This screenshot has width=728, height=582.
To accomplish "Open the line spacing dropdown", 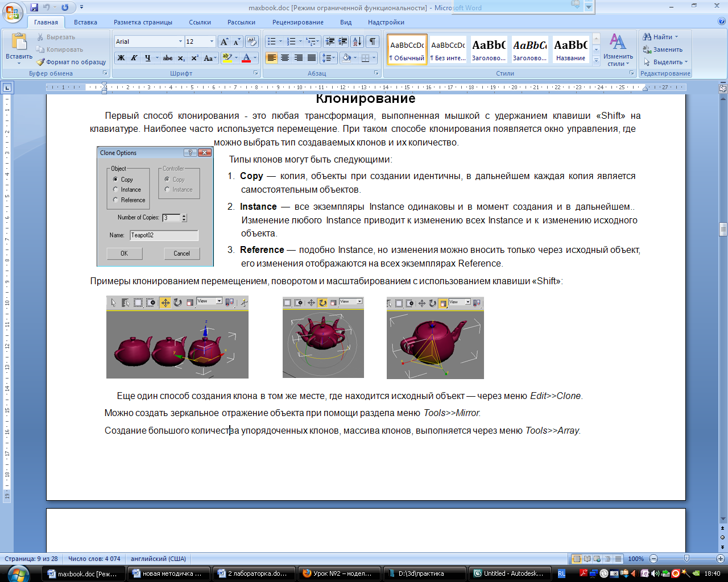I will point(328,58).
